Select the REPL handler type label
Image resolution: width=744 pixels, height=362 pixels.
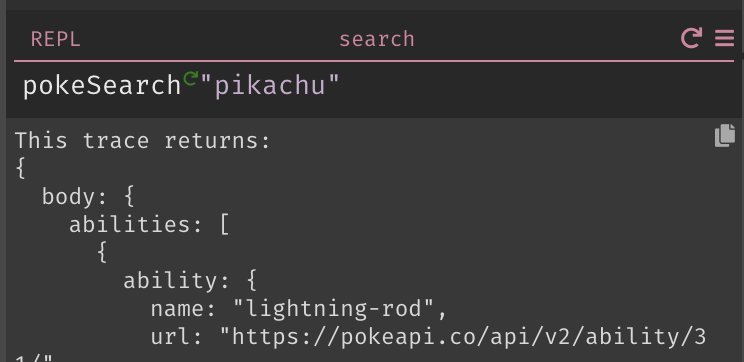pos(56,39)
